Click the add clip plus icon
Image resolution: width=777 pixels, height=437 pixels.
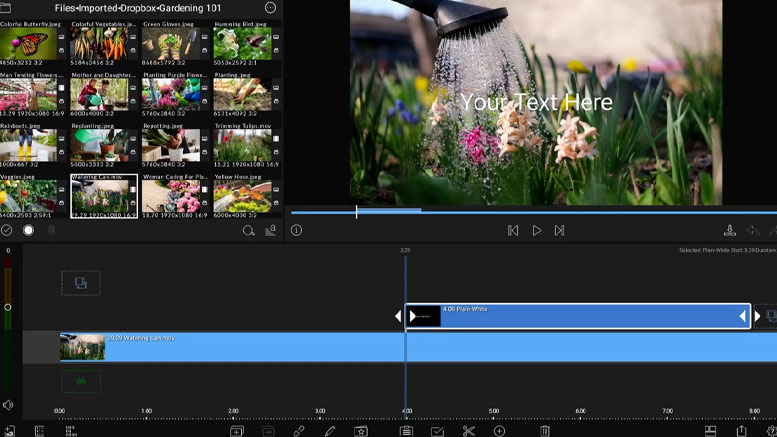(237, 431)
